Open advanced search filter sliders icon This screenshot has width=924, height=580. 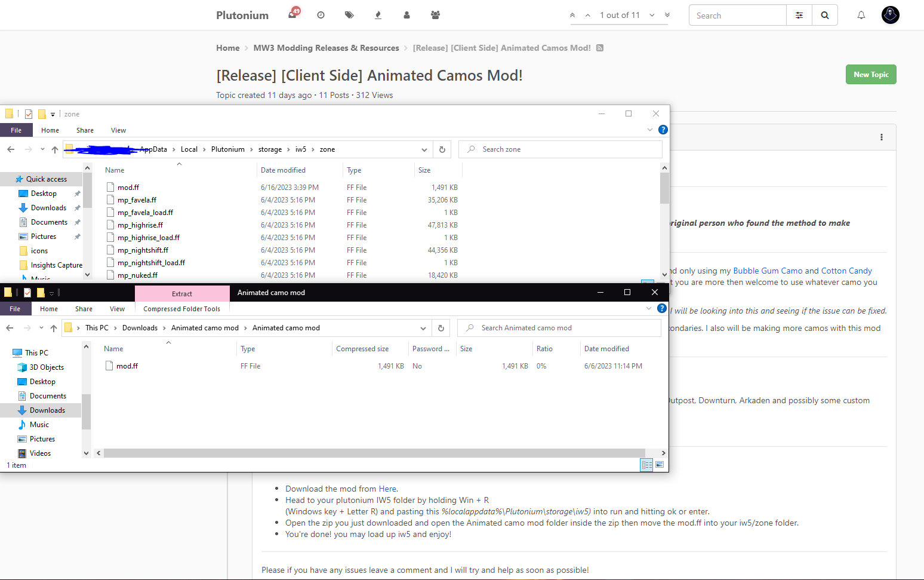799,16
